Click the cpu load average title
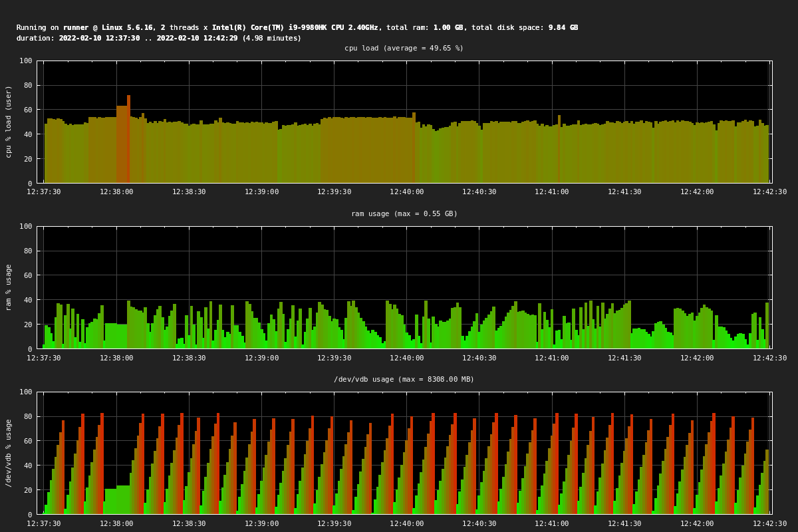798x532 pixels. pyautogui.click(x=404, y=49)
